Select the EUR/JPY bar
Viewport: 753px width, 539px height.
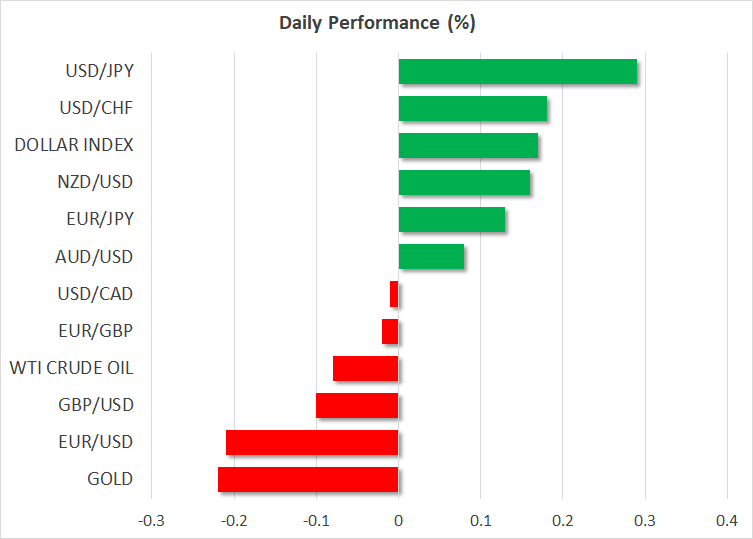coord(451,219)
